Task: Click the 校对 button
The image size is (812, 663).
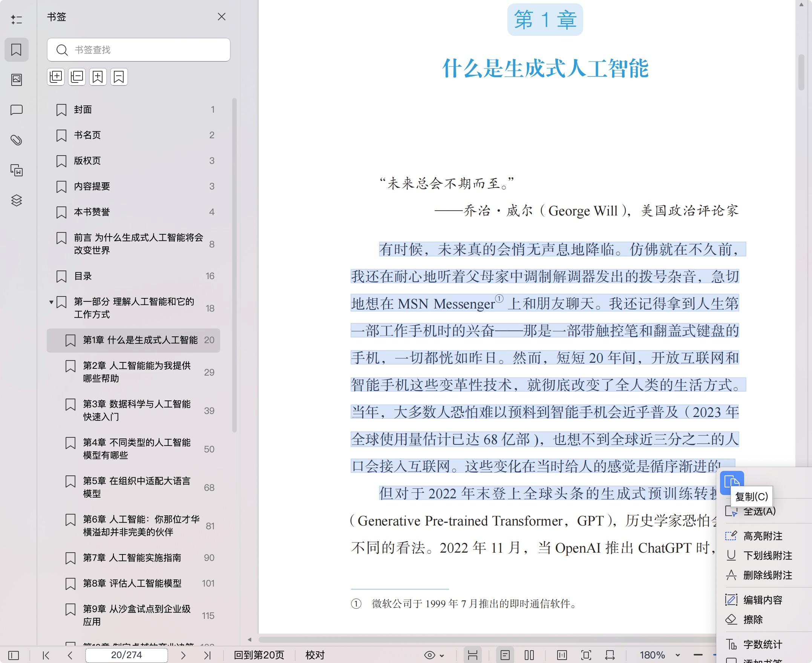Action: [315, 655]
